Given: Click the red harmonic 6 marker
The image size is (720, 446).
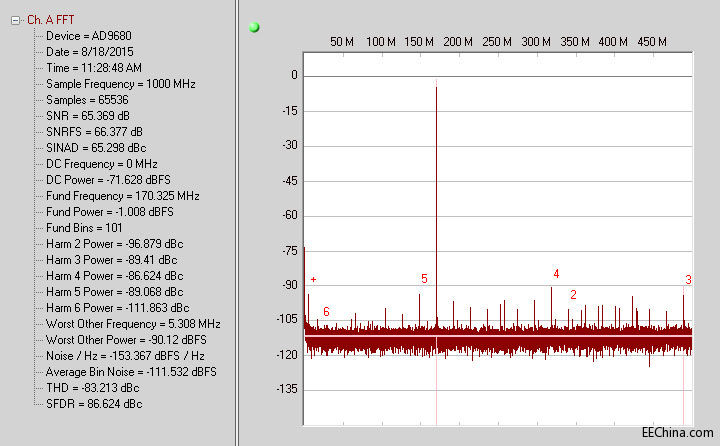Looking at the screenshot, I should 326,312.
